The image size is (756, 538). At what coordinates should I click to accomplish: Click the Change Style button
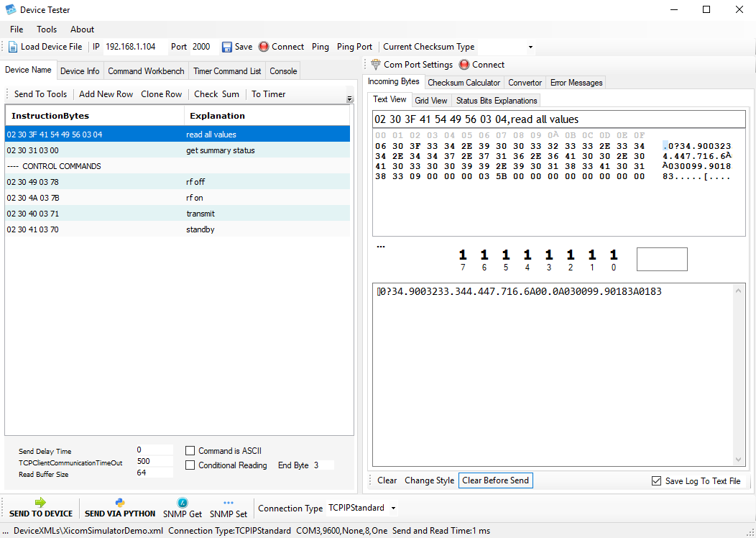429,480
